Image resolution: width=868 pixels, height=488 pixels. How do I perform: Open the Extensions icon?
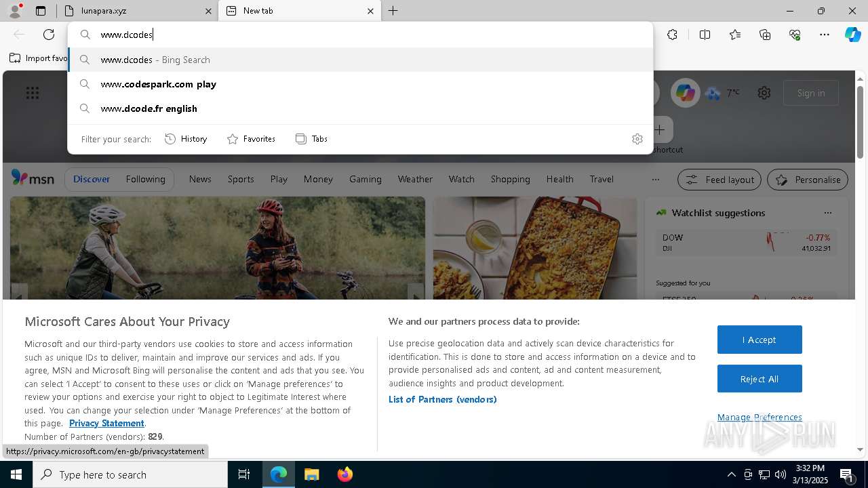[x=672, y=35]
